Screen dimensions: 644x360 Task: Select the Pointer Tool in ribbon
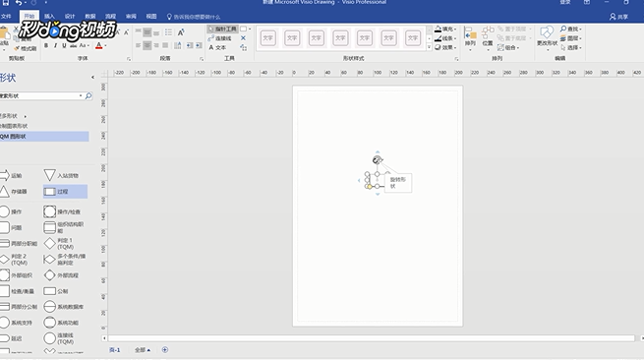(222, 29)
